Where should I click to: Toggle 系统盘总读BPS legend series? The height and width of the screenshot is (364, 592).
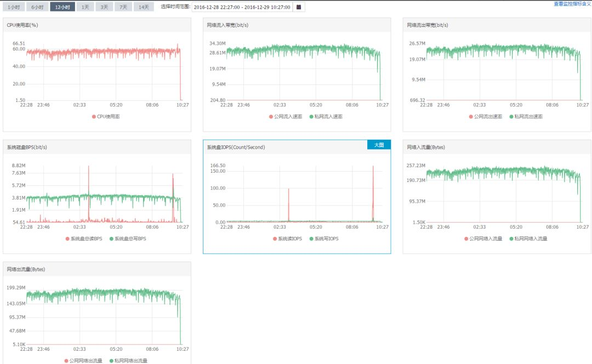84,238
